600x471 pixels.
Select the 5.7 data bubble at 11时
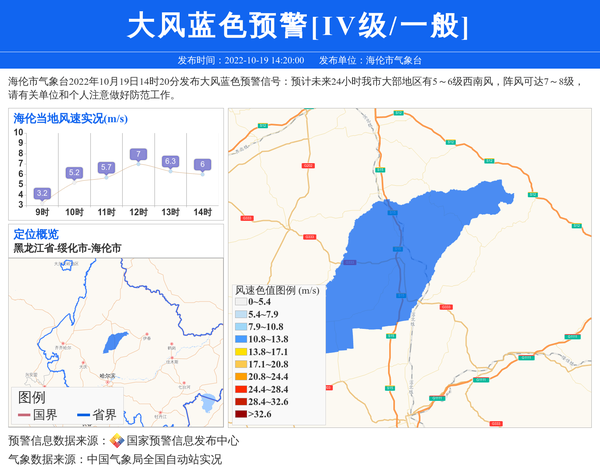click(x=106, y=167)
